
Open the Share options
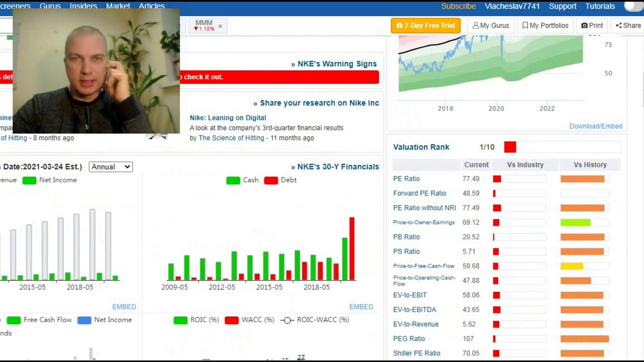coord(628,26)
